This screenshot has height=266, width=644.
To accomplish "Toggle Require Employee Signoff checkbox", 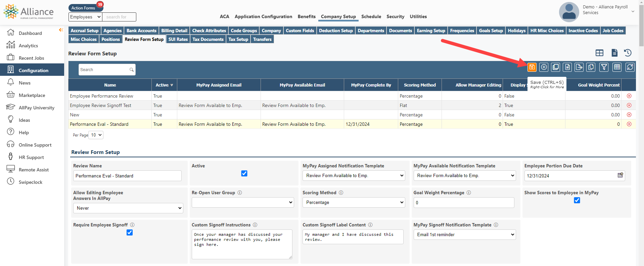I will point(130,232).
